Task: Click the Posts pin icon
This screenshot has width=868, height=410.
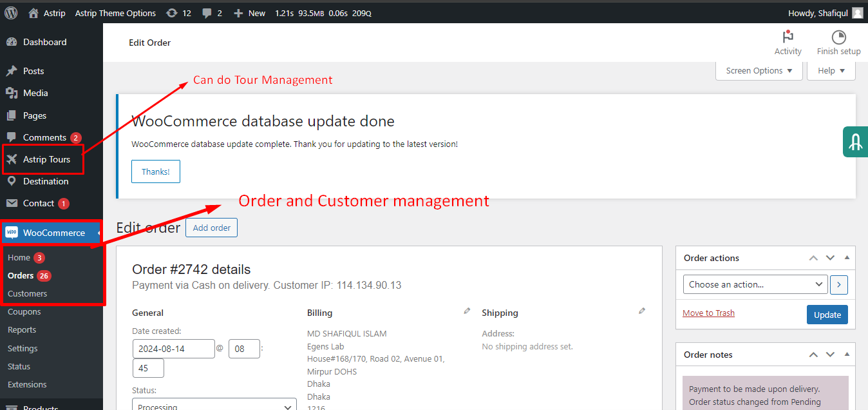Action: pyautogui.click(x=12, y=71)
